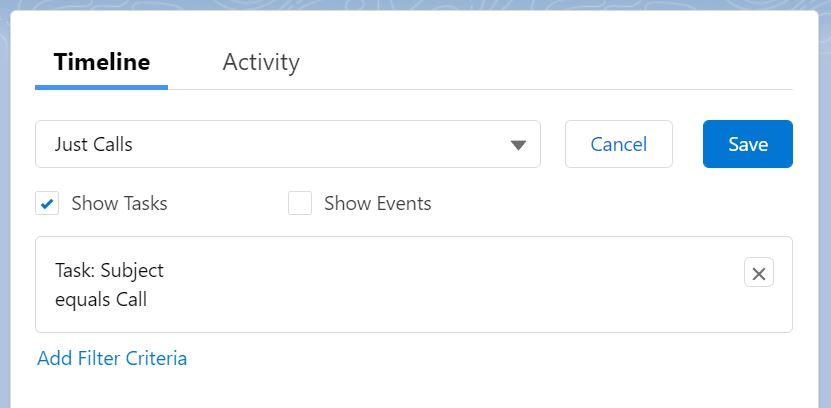The image size is (831, 408).
Task: Add a new filter criteria
Action: click(112, 359)
